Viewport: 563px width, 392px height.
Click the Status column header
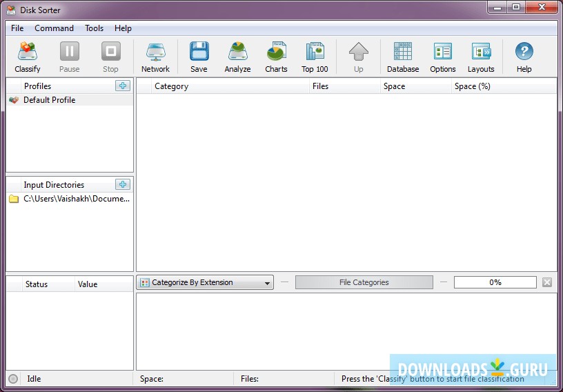pyautogui.click(x=49, y=284)
